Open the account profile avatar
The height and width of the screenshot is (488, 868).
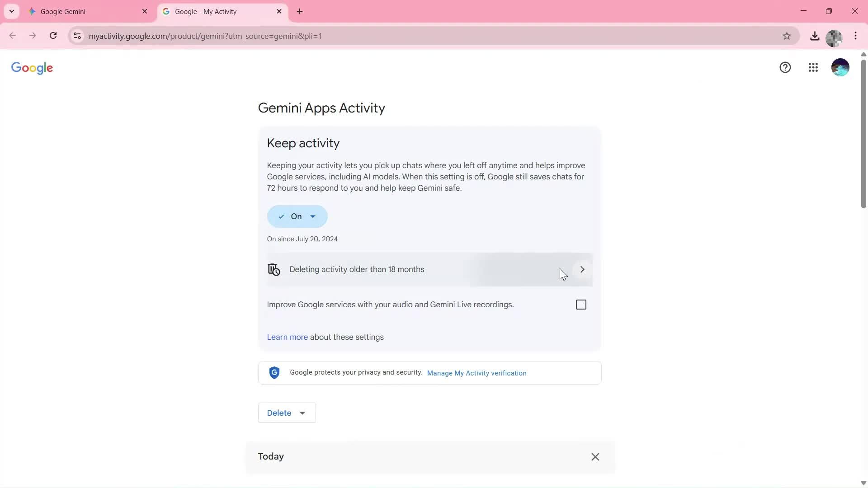click(840, 67)
